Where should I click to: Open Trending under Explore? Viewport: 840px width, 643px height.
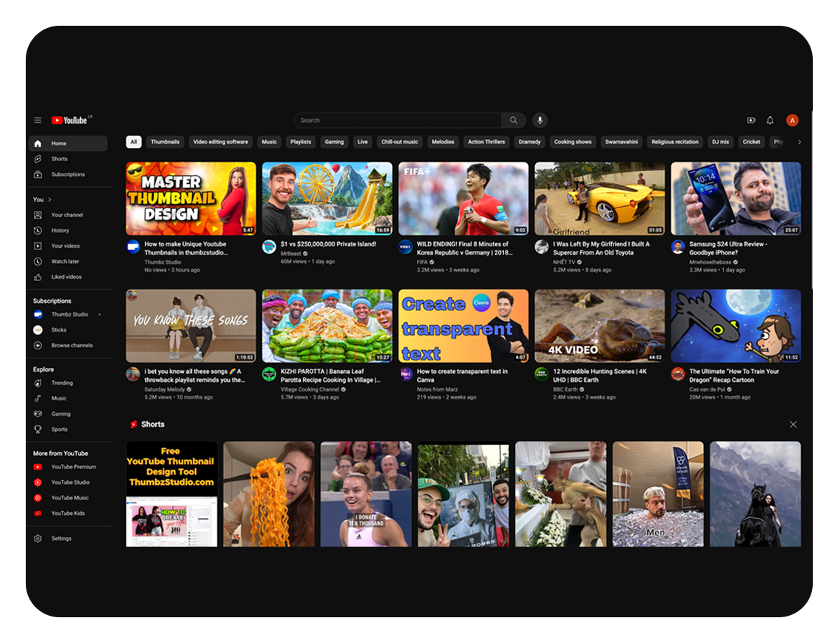coord(68,383)
